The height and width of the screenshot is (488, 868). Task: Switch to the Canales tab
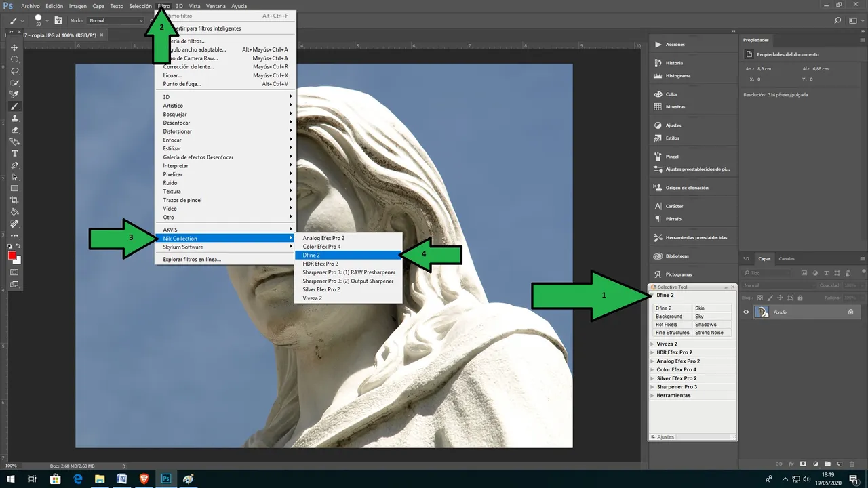[787, 259]
